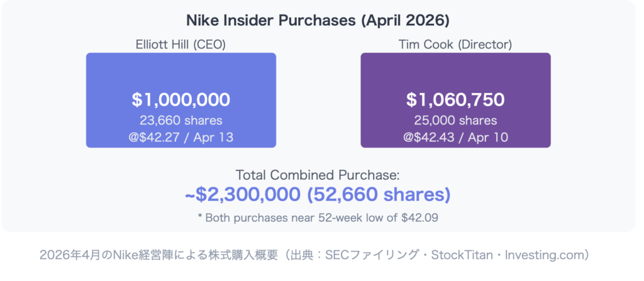Select the 52-week low footnote text
Screen dimensions: 644x281
(318, 218)
